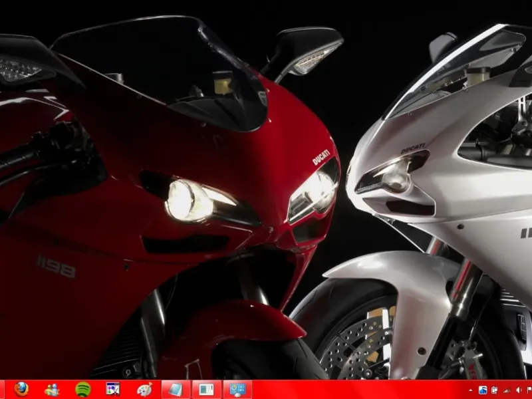This screenshot has height=399, width=532.
Task: Click the empty area of the taskbar
Action: coord(359,390)
